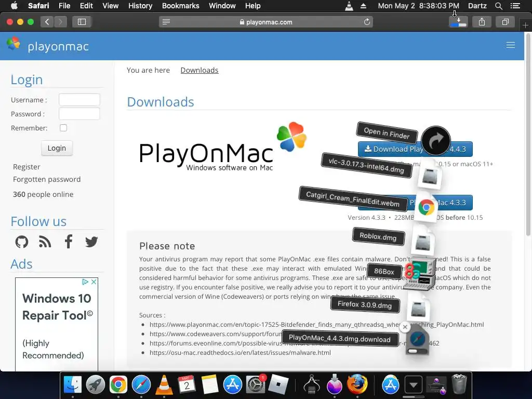Click the Downloads breadcrumb link
Screen dimensions: 532x399
(199, 70)
